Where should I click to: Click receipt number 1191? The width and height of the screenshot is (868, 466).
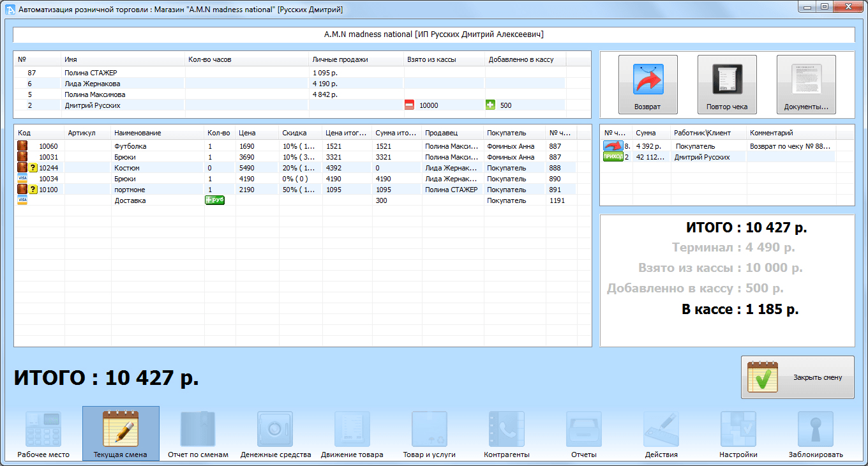pos(557,200)
